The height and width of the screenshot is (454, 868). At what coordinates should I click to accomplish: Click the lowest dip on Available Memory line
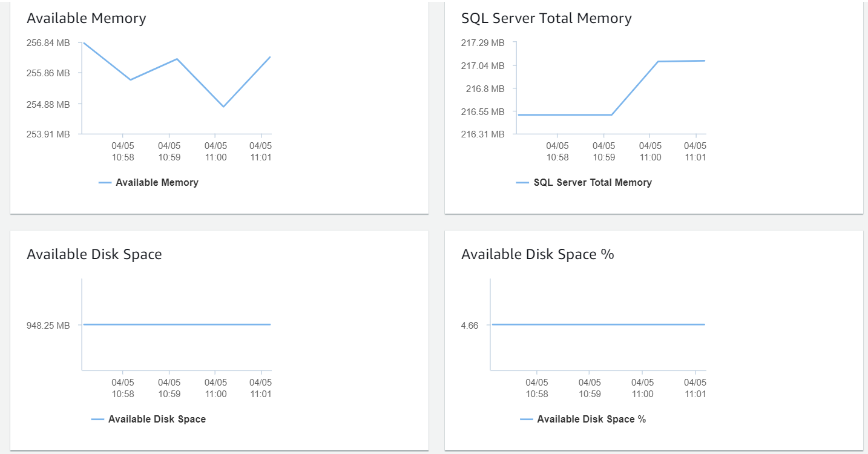[223, 107]
